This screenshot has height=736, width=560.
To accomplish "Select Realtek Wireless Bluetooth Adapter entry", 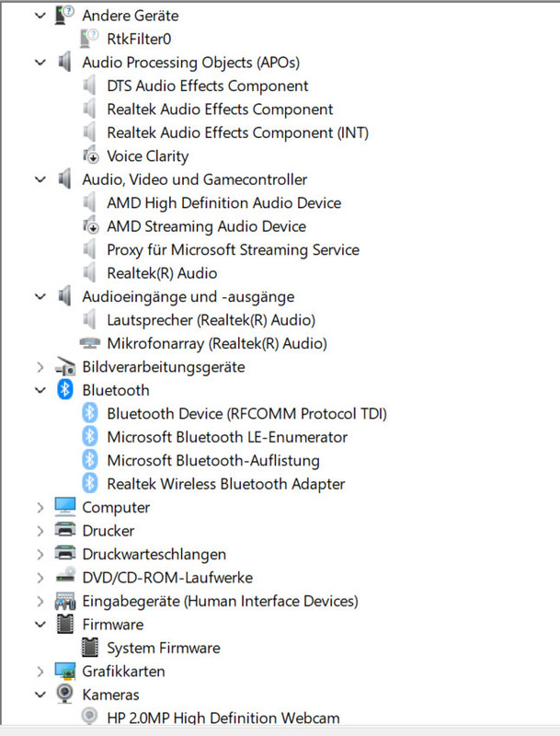I will tap(225, 484).
